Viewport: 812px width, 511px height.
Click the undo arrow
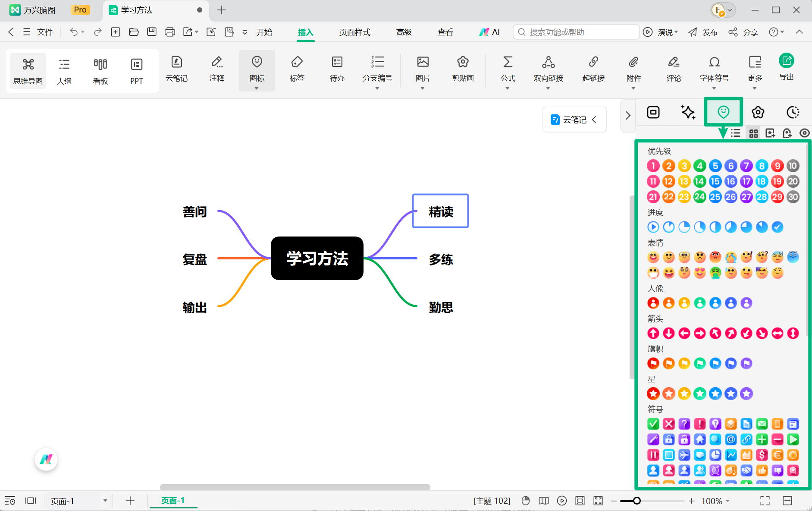tap(74, 32)
